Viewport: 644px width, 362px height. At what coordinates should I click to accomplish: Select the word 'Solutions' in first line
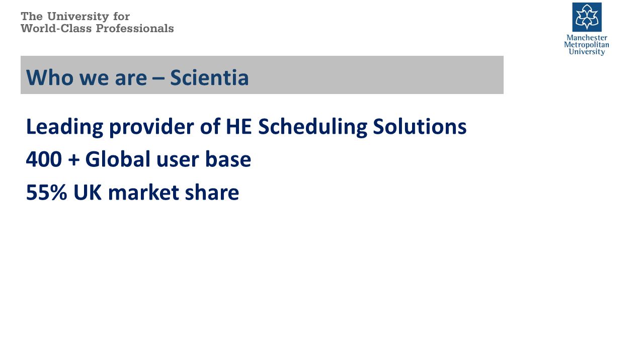point(420,127)
